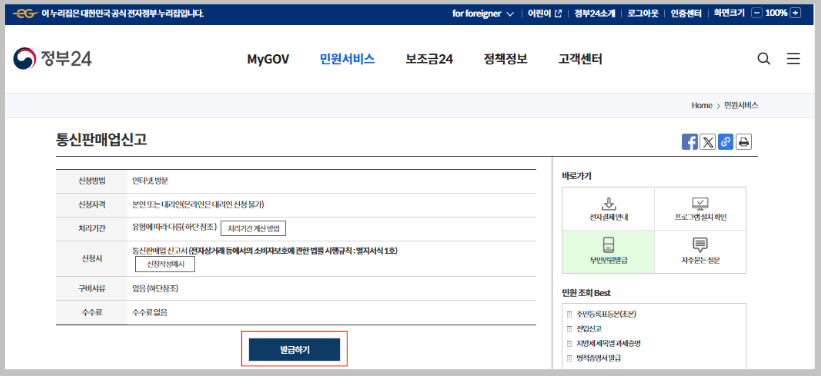Open the 보조금24 menu
The height and width of the screenshot is (376, 821).
coord(429,59)
